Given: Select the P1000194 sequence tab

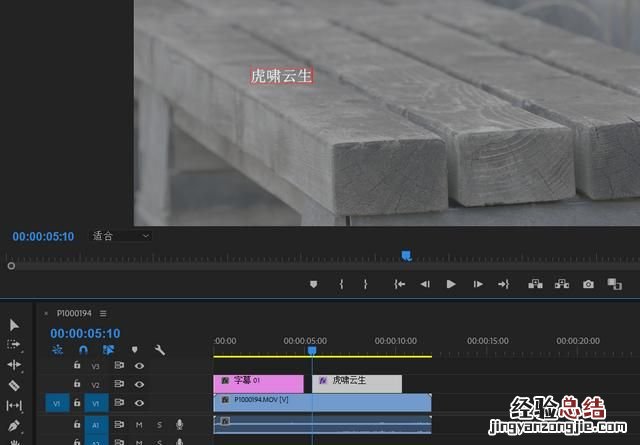Looking at the screenshot, I should coord(74,313).
